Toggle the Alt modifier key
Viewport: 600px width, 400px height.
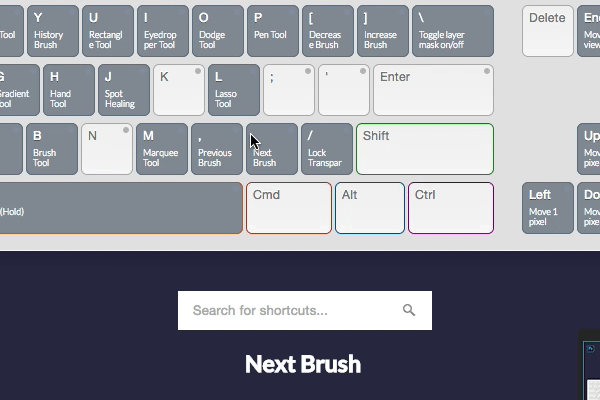pos(370,208)
